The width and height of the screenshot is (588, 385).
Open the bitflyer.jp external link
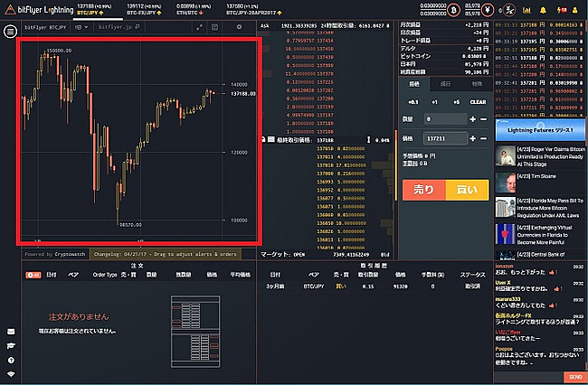[x=119, y=27]
